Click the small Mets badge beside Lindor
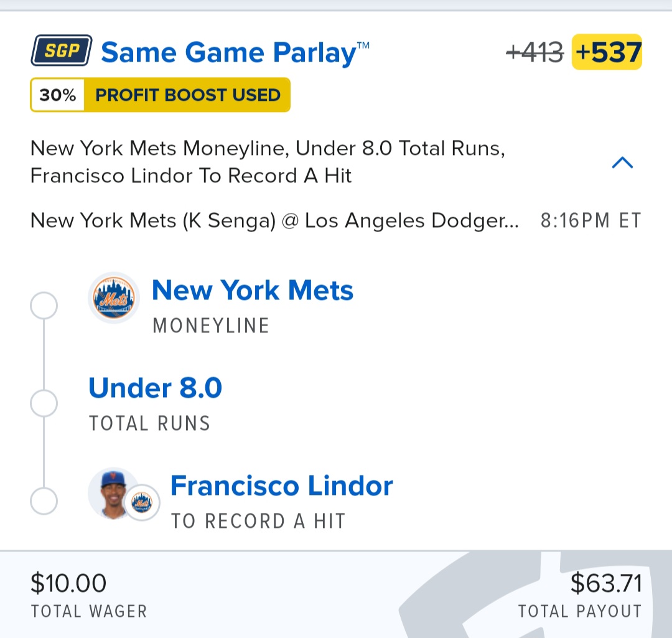 (x=142, y=502)
